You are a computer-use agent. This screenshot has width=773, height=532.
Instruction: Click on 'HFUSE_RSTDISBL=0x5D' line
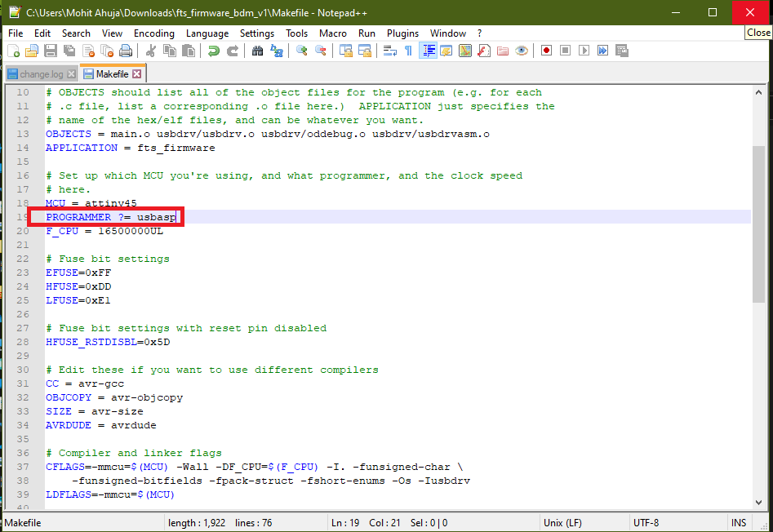click(108, 342)
